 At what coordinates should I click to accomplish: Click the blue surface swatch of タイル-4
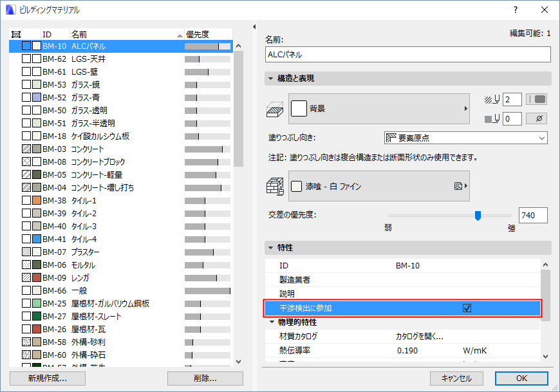(x=37, y=239)
